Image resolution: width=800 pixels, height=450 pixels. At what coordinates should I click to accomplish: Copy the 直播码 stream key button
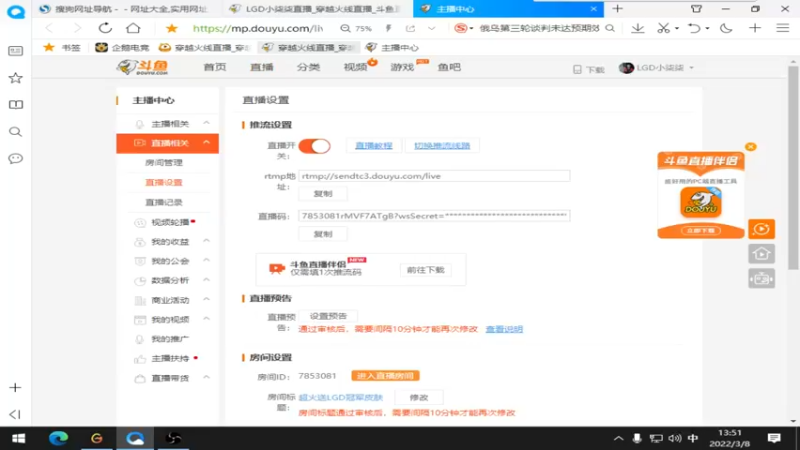coord(322,234)
